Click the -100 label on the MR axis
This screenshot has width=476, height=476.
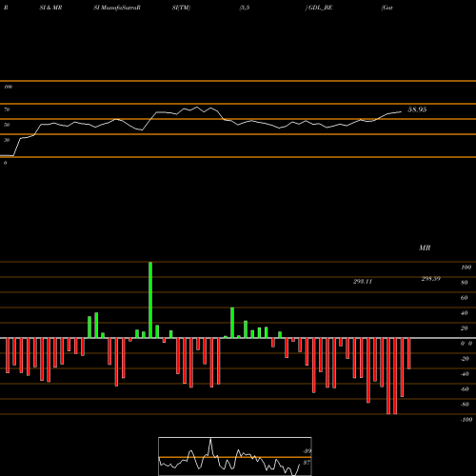(x=466, y=420)
